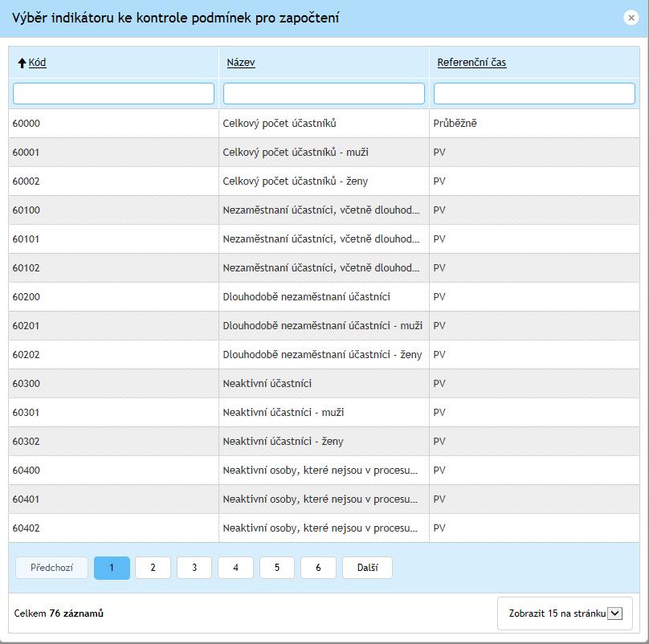Select row with code 60100
Viewport: 649px width, 644px height.
(324, 210)
